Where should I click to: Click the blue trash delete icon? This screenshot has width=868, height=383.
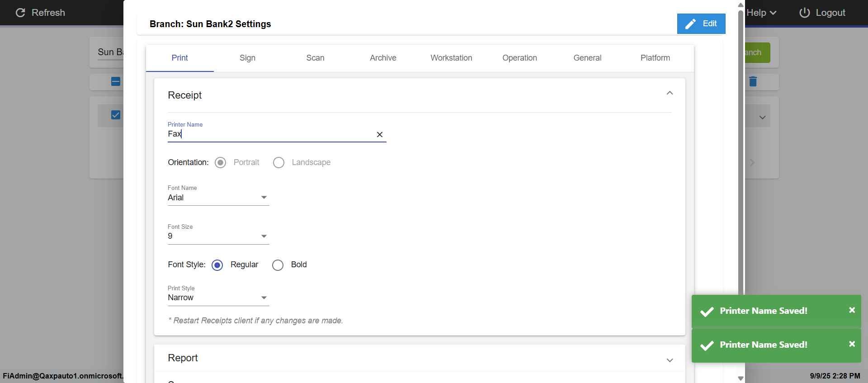pos(753,81)
